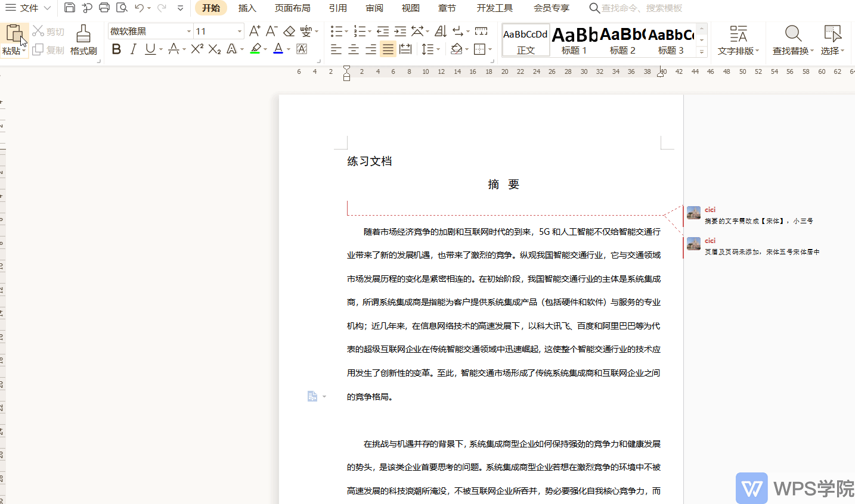Toggle Underline formatting

(x=150, y=49)
